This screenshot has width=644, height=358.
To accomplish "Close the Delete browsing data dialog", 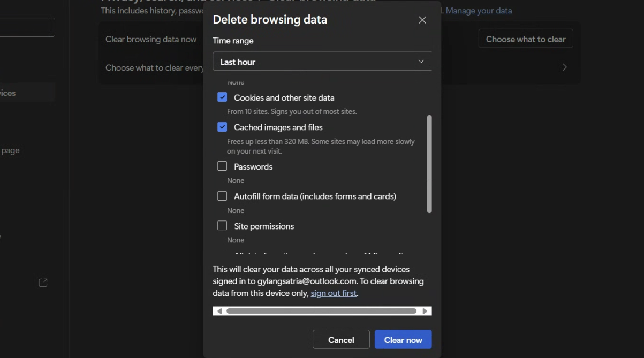I will tap(422, 20).
